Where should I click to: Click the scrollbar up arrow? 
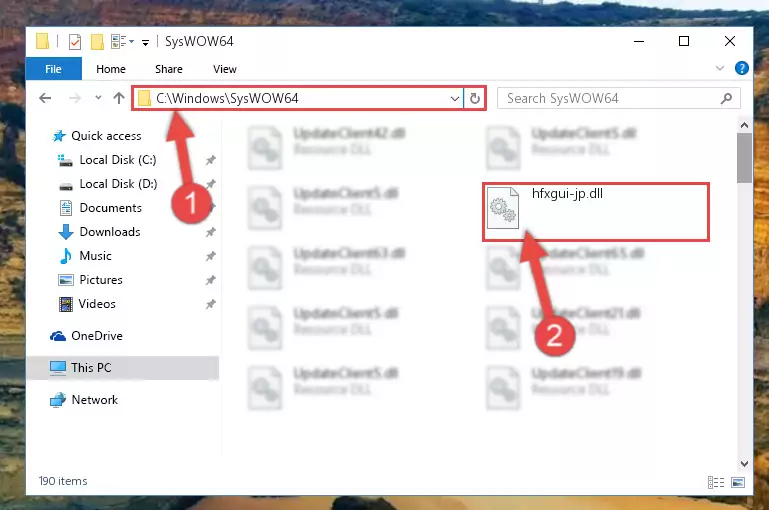[744, 126]
